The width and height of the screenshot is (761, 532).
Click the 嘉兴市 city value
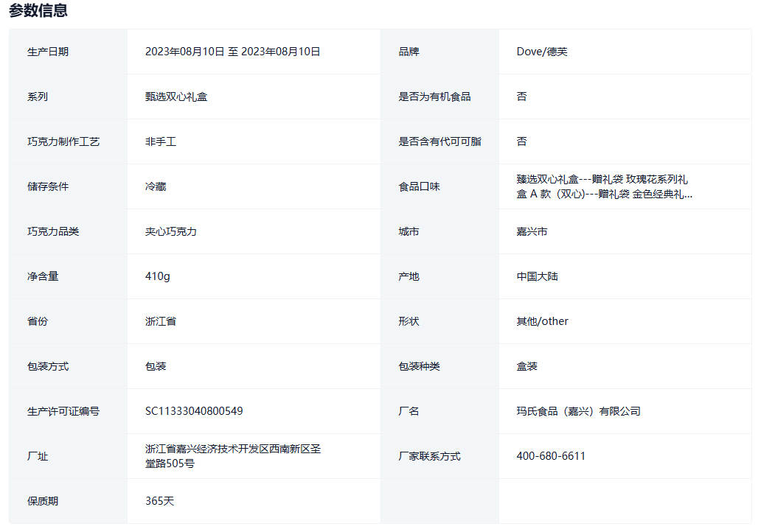(532, 231)
